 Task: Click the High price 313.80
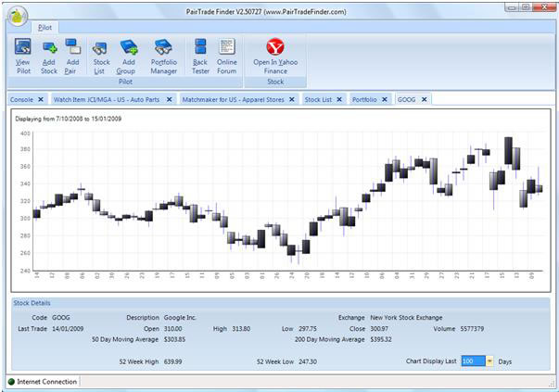241,329
